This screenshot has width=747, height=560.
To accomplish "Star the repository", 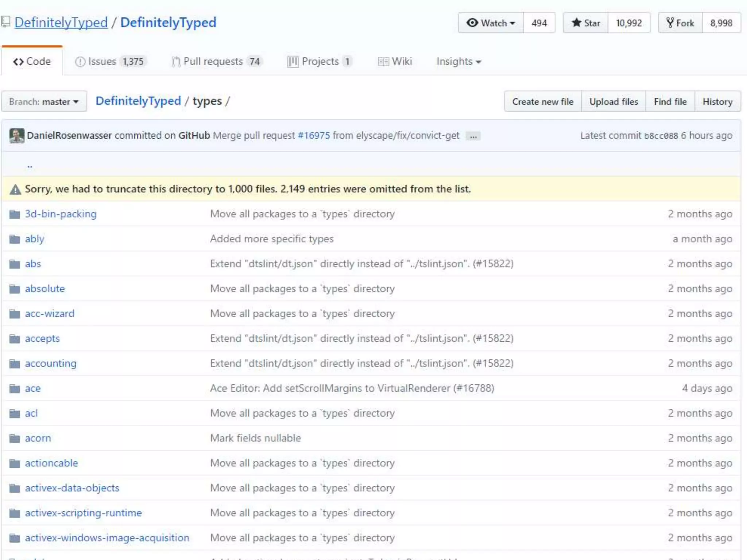I will click(x=586, y=23).
